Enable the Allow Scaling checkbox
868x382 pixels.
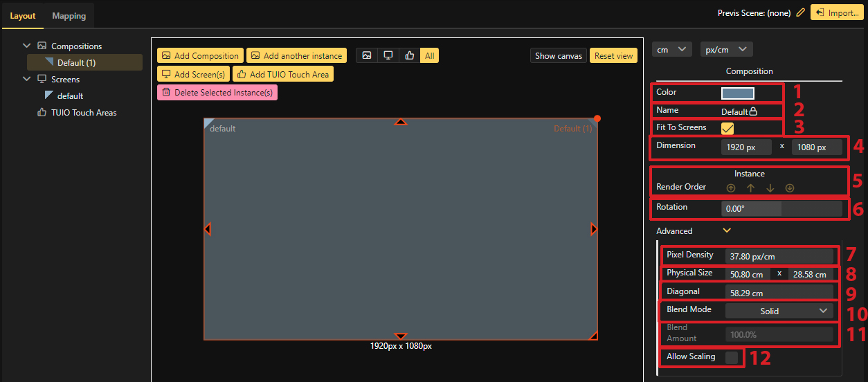click(731, 357)
